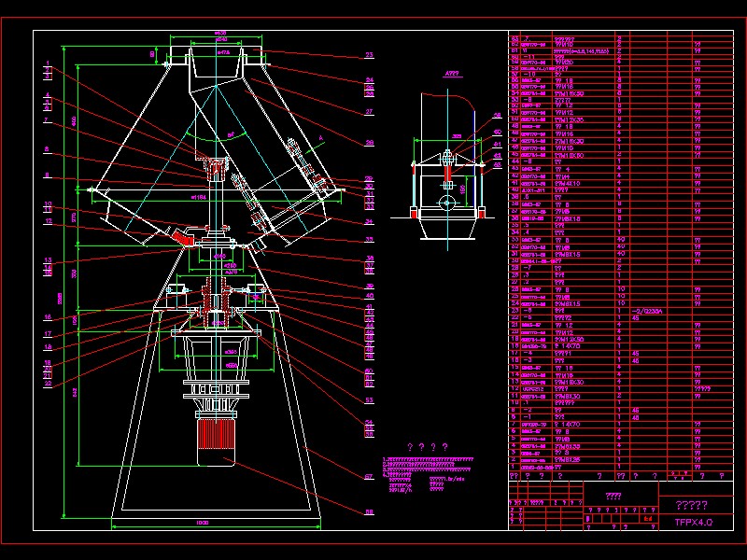Select balloon callout 34 beside main view
This screenshot has width=747, height=560.
(x=369, y=221)
